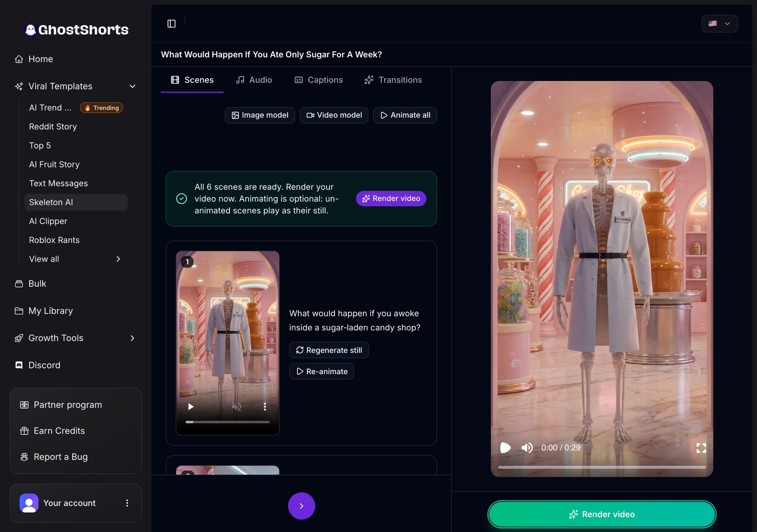The image size is (757, 532).
Task: Open scene 1 video options menu
Action: 265,407
